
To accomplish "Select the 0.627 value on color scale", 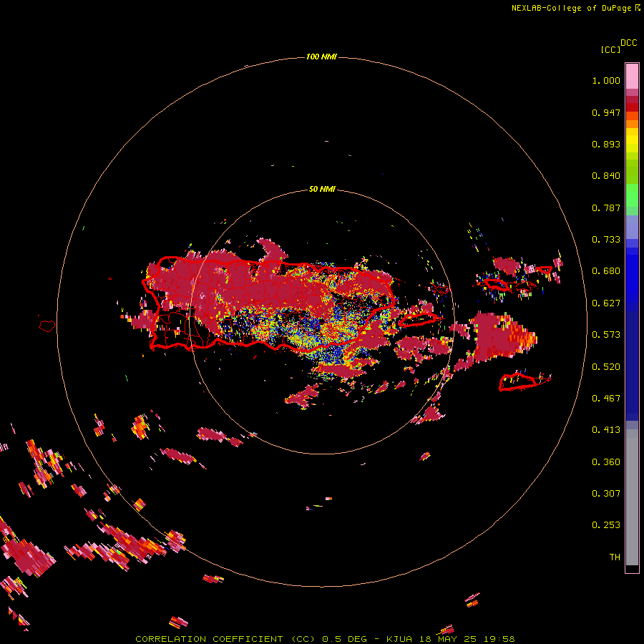I will (x=606, y=303).
